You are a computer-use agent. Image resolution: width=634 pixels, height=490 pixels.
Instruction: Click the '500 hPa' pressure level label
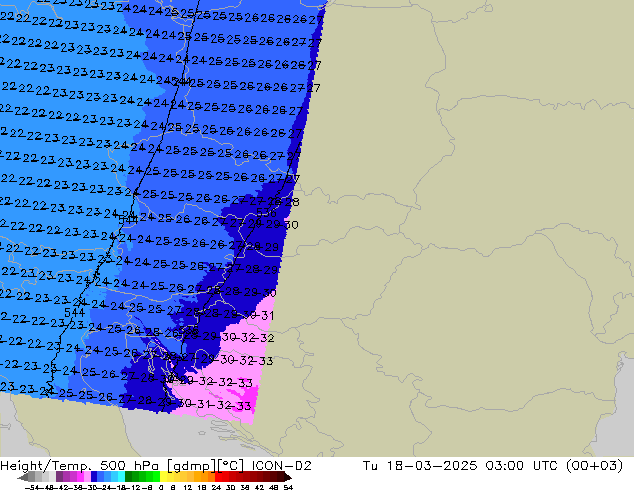[x=129, y=466]
